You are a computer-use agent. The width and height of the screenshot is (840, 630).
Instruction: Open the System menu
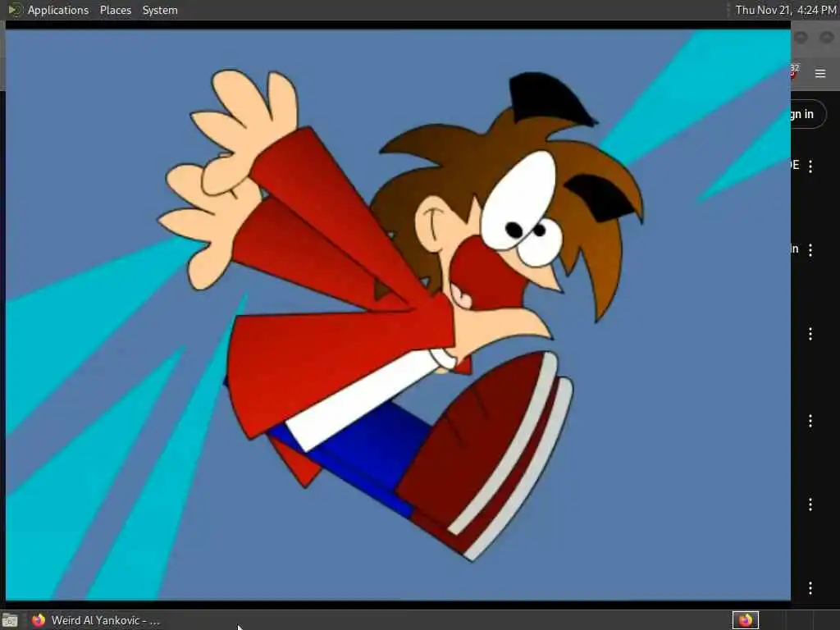160,10
